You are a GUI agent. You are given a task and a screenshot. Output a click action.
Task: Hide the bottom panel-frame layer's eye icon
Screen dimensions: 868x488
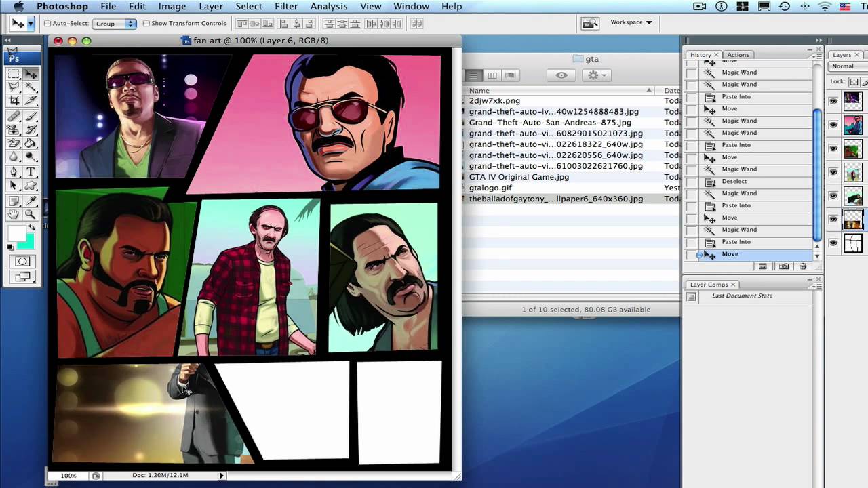[x=833, y=243]
